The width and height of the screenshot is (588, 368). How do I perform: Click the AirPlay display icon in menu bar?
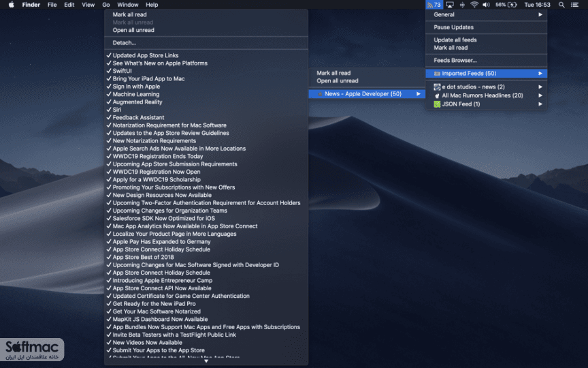450,5
